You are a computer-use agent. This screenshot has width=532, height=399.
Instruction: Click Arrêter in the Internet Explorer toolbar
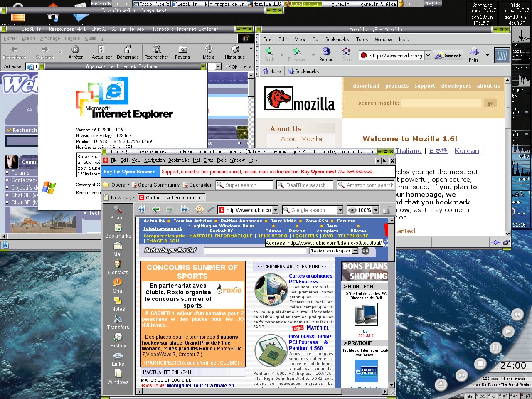click(76, 53)
